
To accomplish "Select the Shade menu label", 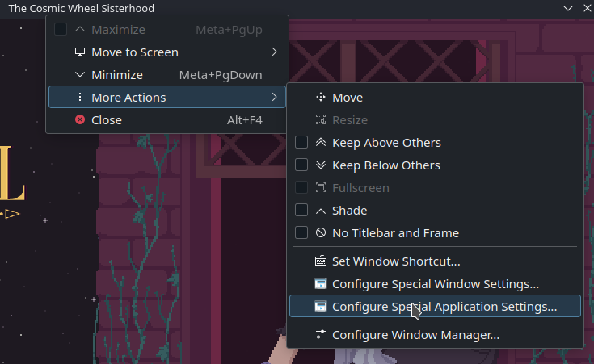I will click(x=349, y=211).
